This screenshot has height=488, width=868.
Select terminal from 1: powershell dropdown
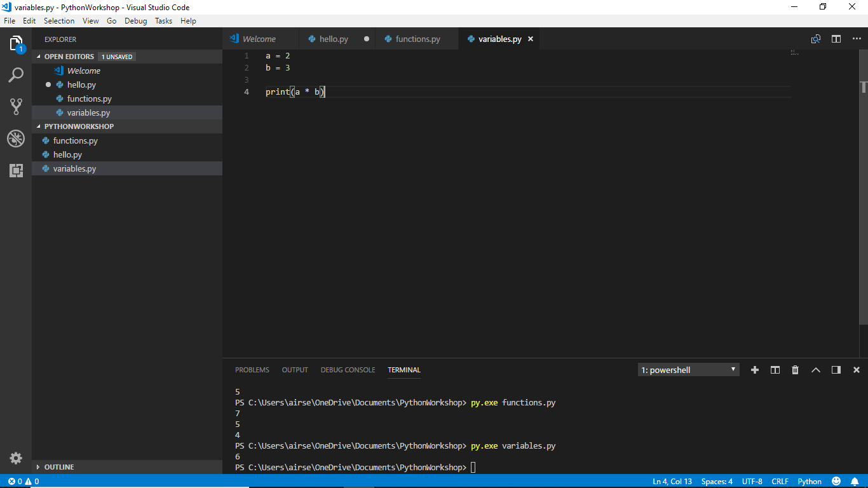coord(689,370)
